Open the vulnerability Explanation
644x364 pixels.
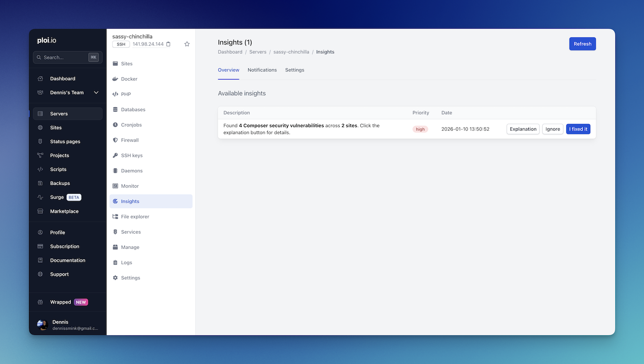click(523, 129)
